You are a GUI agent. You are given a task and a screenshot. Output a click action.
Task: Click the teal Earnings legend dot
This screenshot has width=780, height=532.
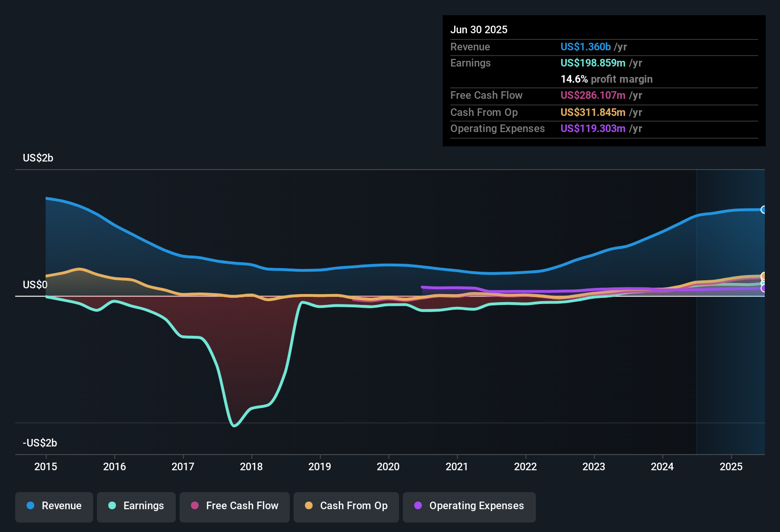click(x=112, y=506)
